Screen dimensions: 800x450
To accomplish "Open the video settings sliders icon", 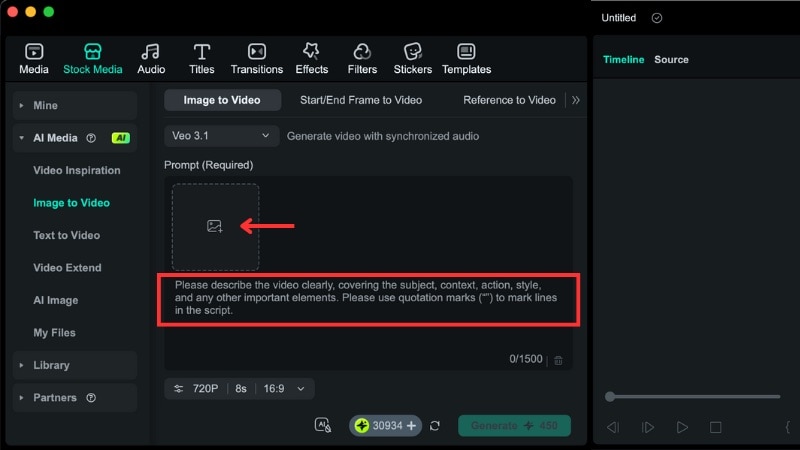I will [178, 389].
